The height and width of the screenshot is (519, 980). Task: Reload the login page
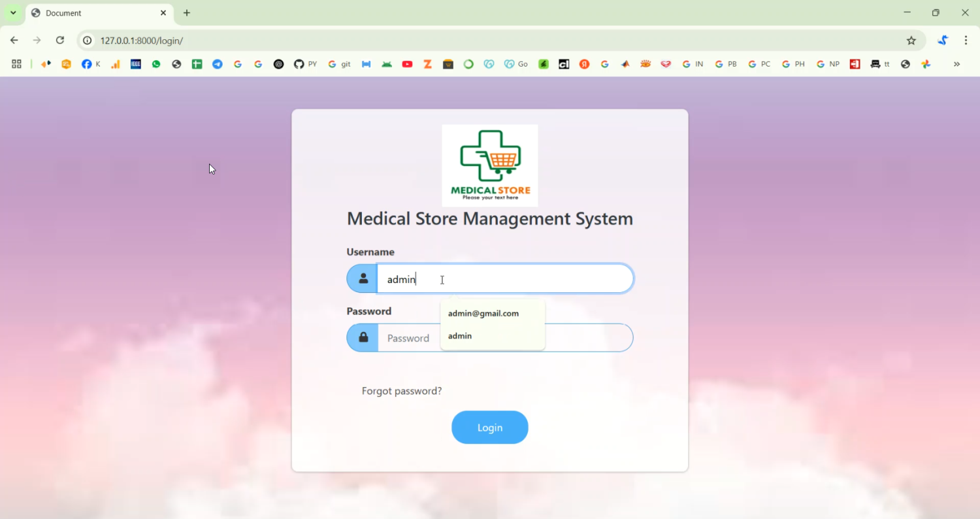[60, 41]
